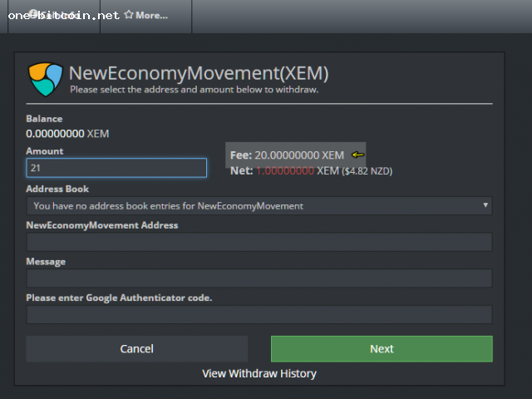Click the 0.00000000 XEM balance value
532x399 pixels.
click(x=67, y=134)
